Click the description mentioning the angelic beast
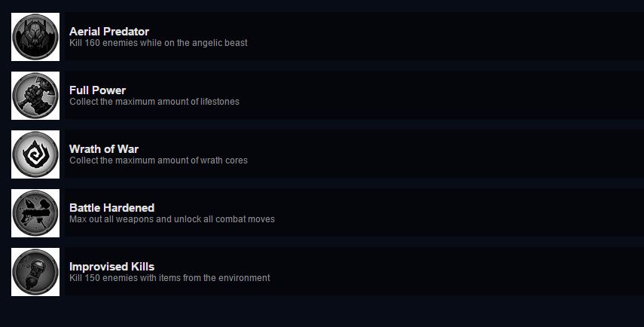644x327 pixels. tap(158, 43)
